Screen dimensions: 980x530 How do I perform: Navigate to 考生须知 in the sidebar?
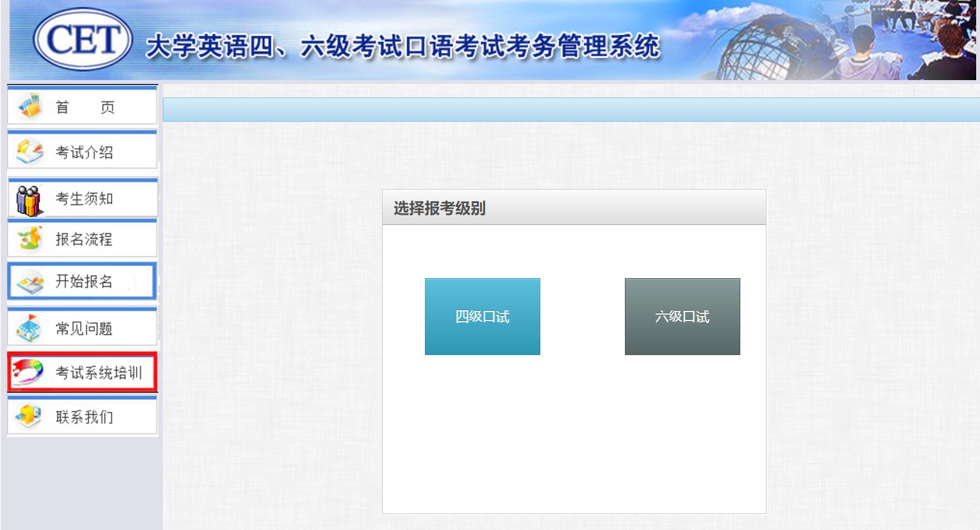click(83, 199)
